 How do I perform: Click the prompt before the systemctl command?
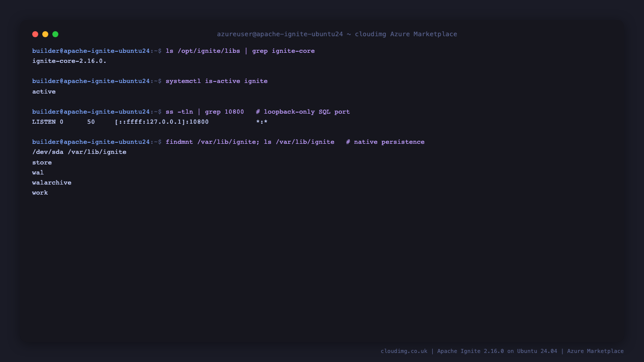coord(97,81)
